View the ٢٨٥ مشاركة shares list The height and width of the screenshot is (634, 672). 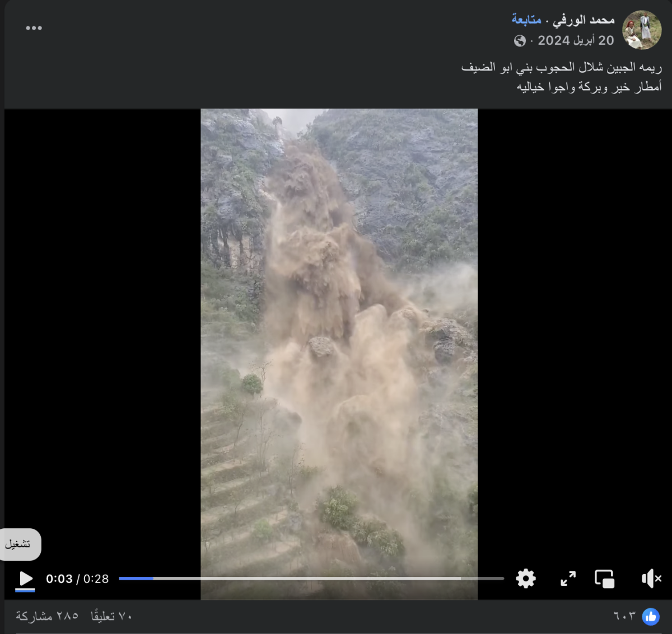coord(47,616)
